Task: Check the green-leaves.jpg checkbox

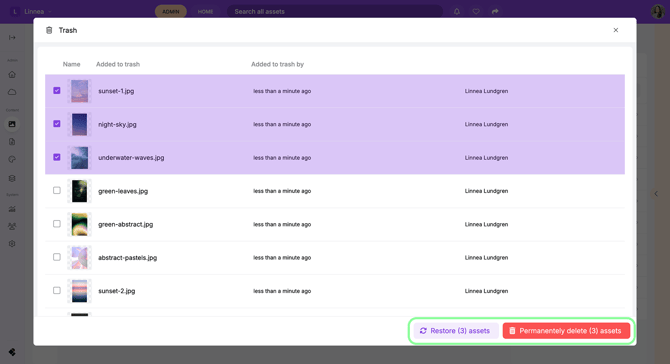Action: [57, 191]
